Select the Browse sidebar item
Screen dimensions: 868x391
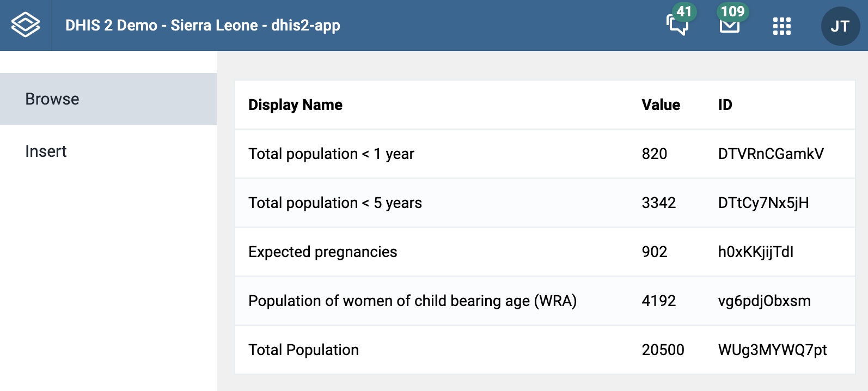[108, 99]
